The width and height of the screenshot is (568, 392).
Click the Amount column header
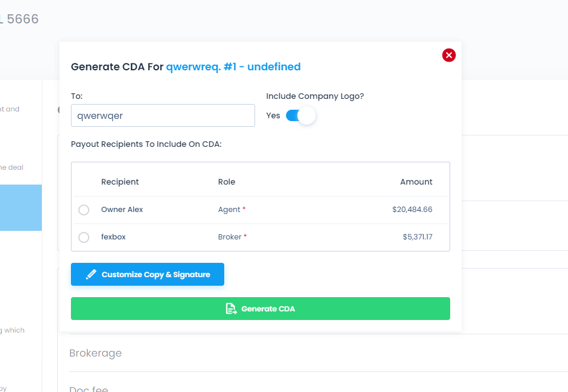pos(416,182)
